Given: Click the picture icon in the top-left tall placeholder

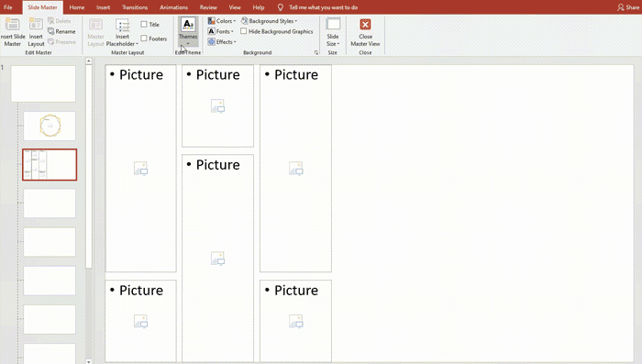Looking at the screenshot, I should click(141, 169).
